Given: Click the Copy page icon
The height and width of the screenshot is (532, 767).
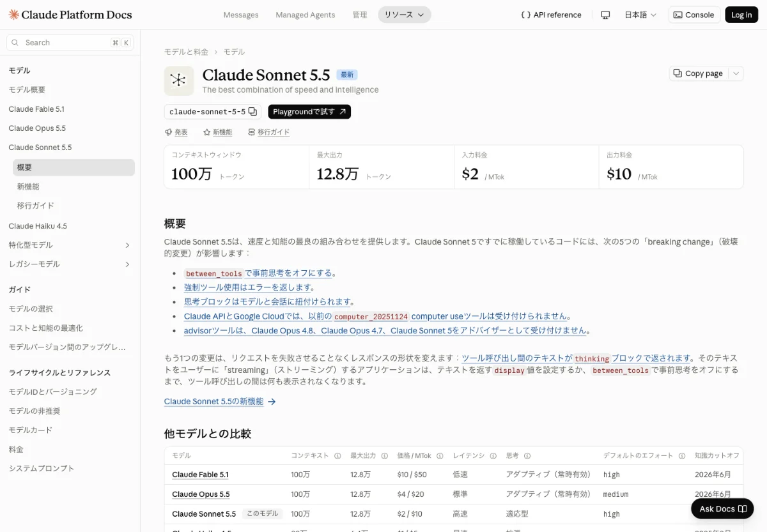Looking at the screenshot, I should (x=678, y=73).
